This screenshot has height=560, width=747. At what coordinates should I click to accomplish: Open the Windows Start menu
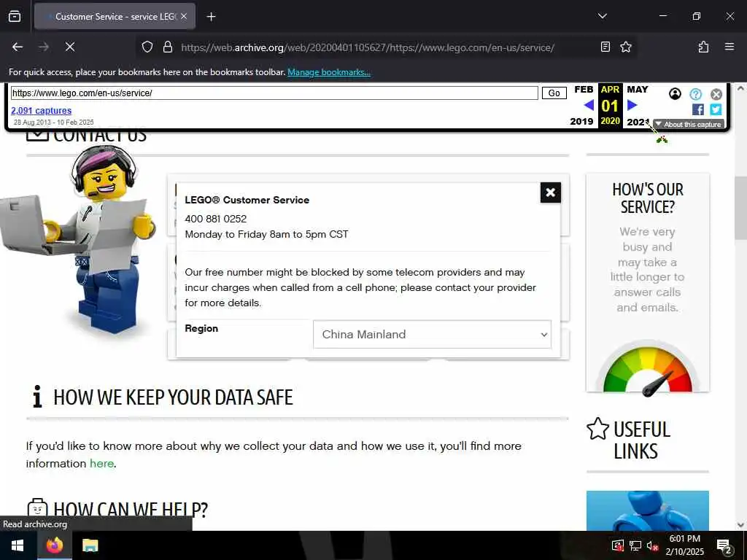pyautogui.click(x=18, y=545)
